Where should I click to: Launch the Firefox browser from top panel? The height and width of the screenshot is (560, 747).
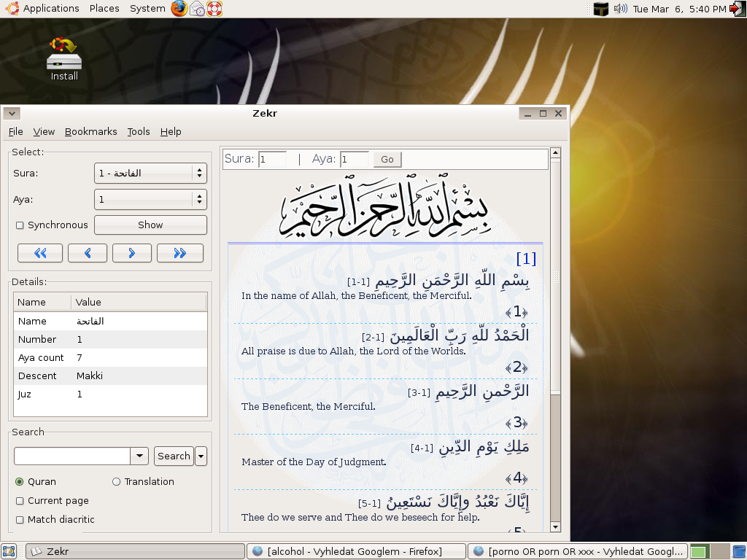[179, 9]
